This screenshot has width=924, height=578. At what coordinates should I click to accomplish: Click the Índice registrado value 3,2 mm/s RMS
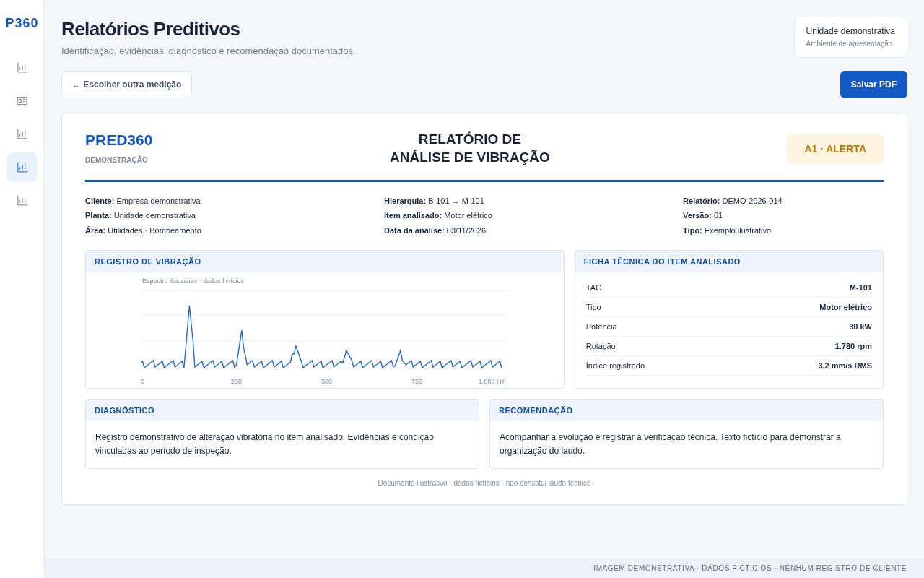[845, 366]
